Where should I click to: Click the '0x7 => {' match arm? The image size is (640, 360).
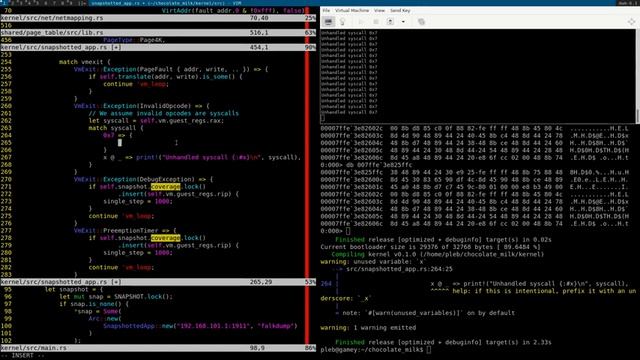coord(118,136)
